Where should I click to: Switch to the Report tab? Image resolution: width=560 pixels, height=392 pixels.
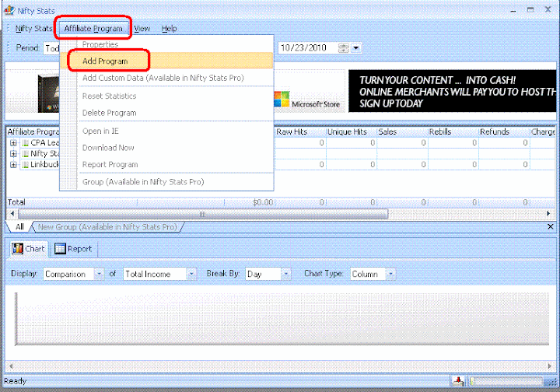(73, 248)
